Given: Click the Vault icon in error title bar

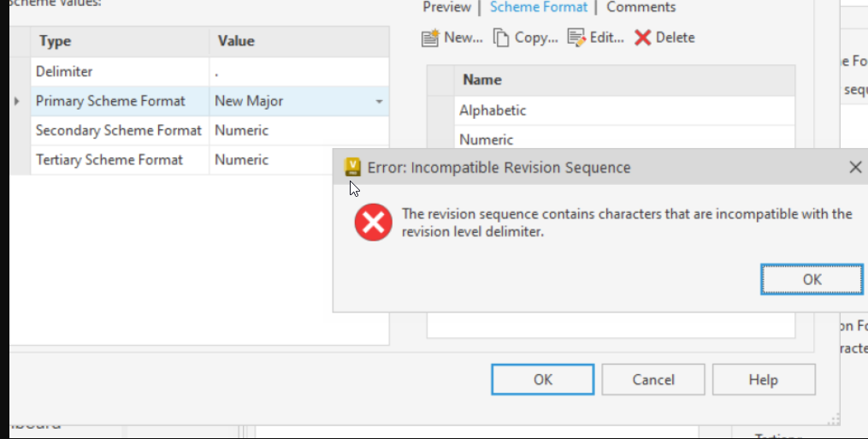Looking at the screenshot, I should [x=352, y=167].
